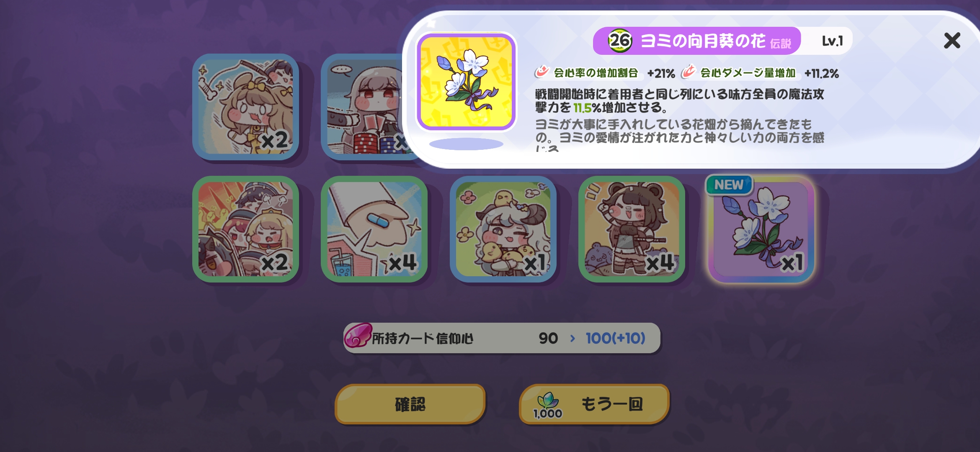Select the dog girl with bone card
Screen dimensions: 980x452
point(245,107)
